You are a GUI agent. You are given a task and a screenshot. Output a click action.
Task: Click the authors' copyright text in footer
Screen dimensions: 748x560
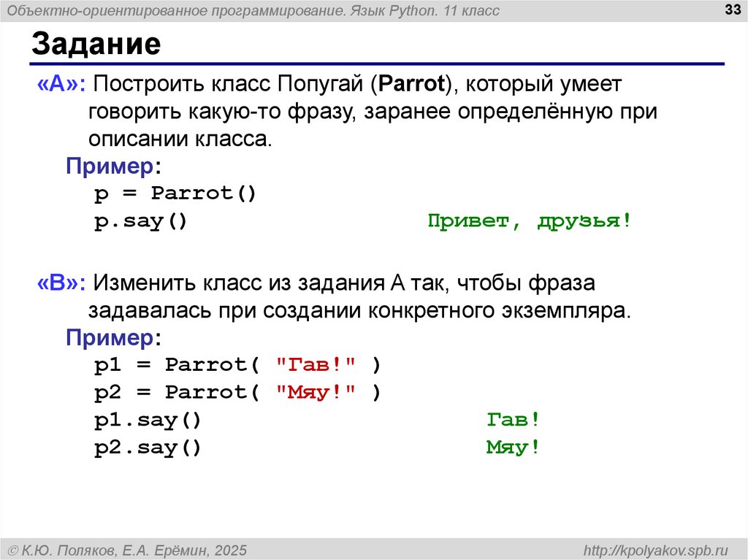[x=127, y=549]
